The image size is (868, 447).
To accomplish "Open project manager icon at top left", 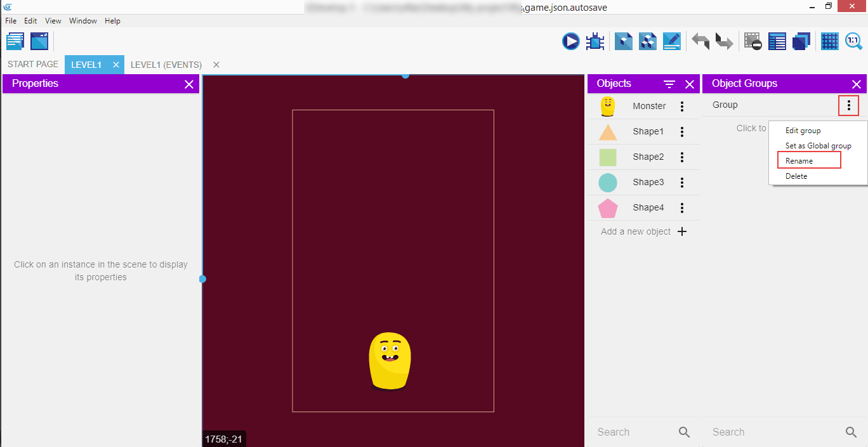I will point(15,42).
